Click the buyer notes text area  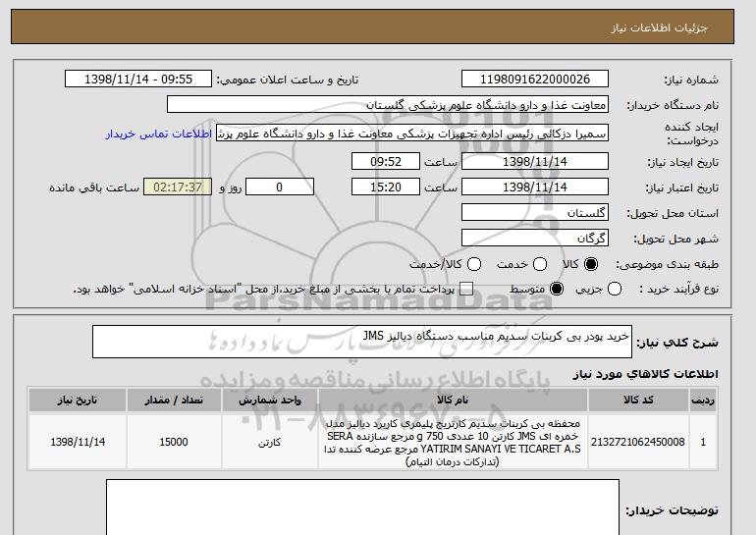click(x=362, y=508)
